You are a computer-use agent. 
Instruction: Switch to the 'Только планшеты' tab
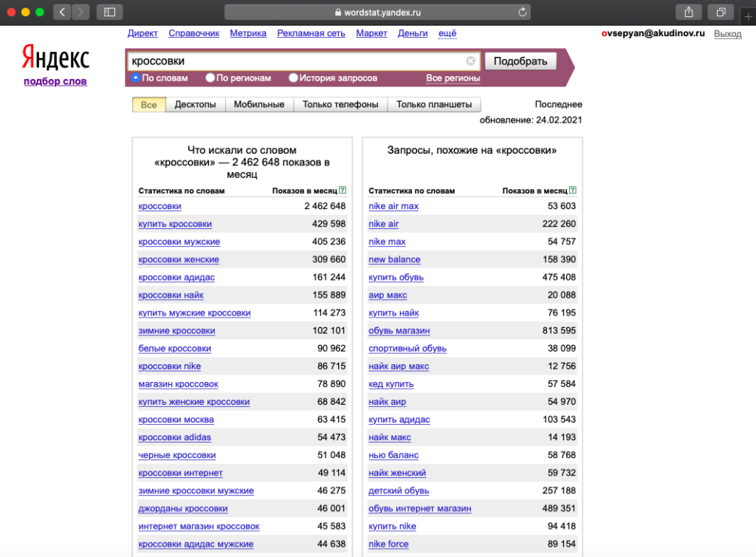(434, 105)
